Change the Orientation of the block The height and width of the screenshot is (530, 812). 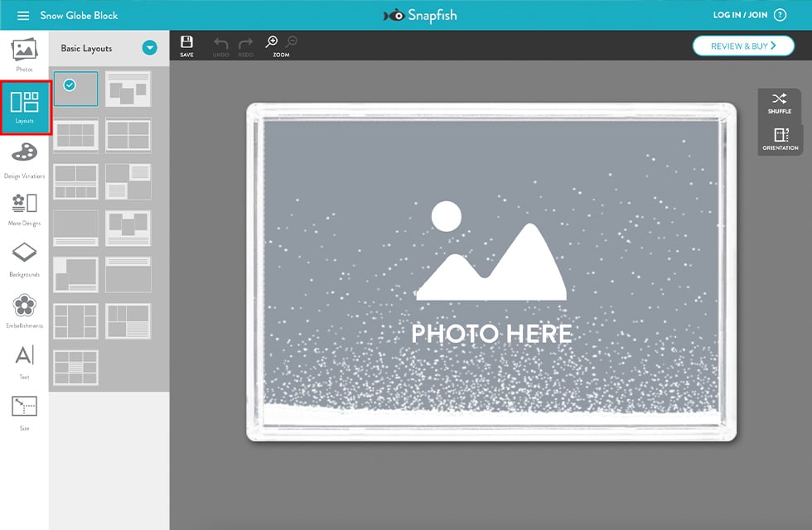[781, 139]
